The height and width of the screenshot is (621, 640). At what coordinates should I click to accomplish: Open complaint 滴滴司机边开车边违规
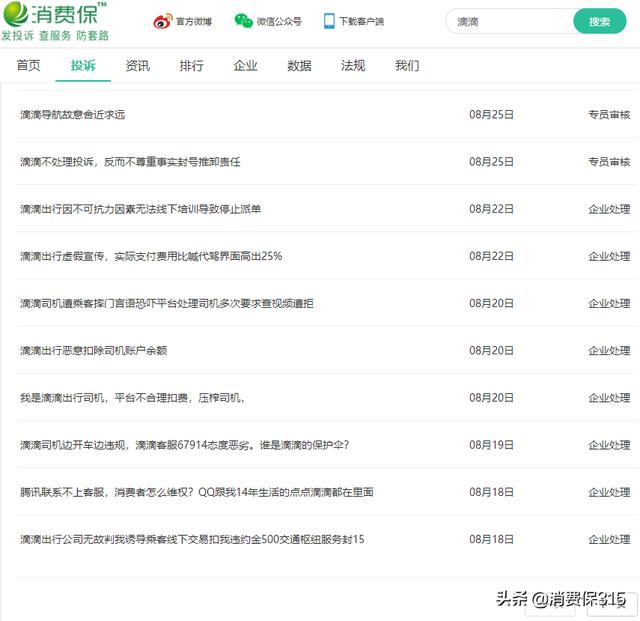tap(184, 445)
